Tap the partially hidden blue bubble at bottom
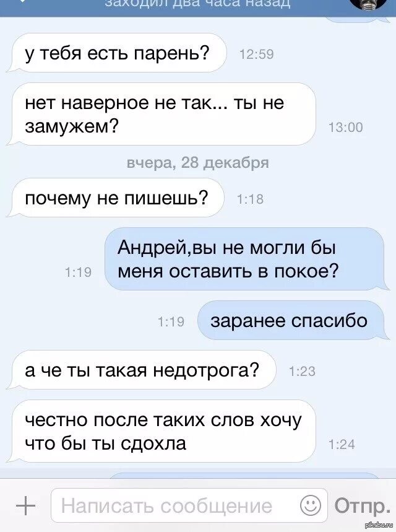The image size is (396, 532). coord(246,475)
